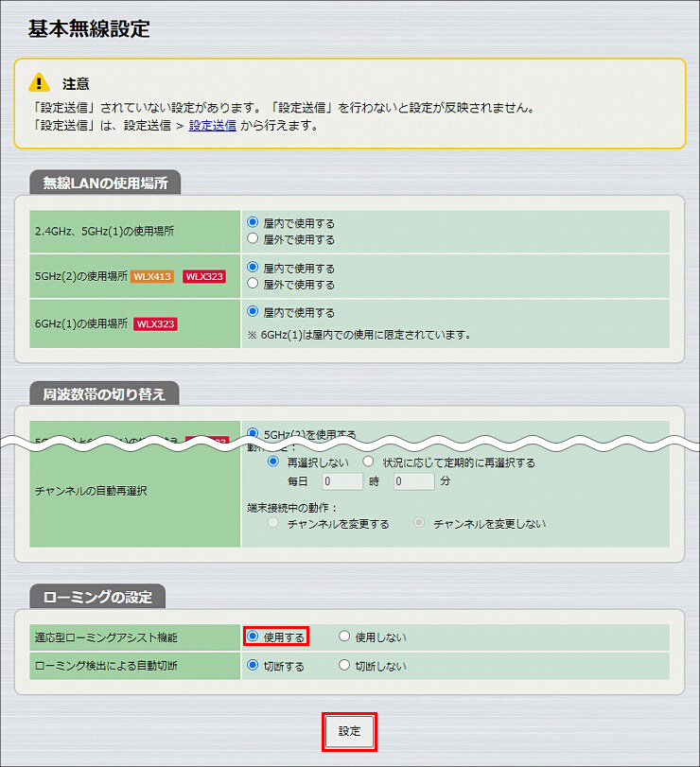Choose 再選択しない for channel reselection
The width and height of the screenshot is (700, 767).
[273, 462]
